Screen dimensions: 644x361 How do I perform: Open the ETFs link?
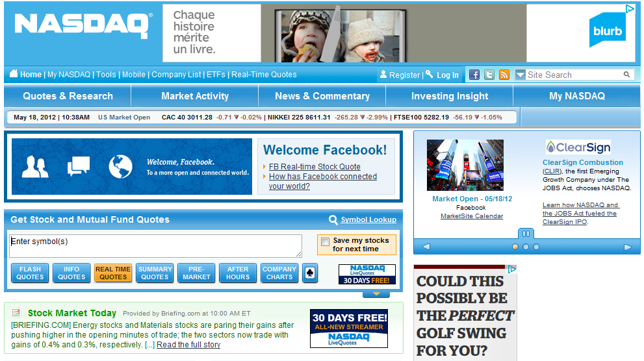[216, 75]
